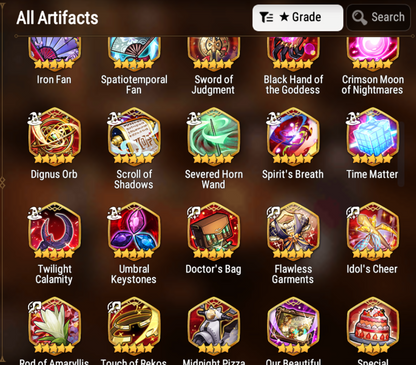This screenshot has height=365, width=416.
Task: Open the Umbral Keystones artifact
Action: 134,232
